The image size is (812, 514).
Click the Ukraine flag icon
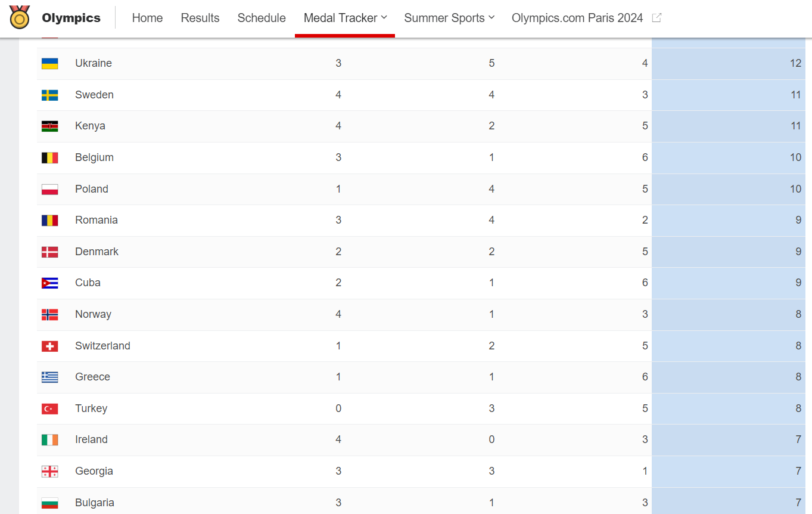pyautogui.click(x=49, y=63)
